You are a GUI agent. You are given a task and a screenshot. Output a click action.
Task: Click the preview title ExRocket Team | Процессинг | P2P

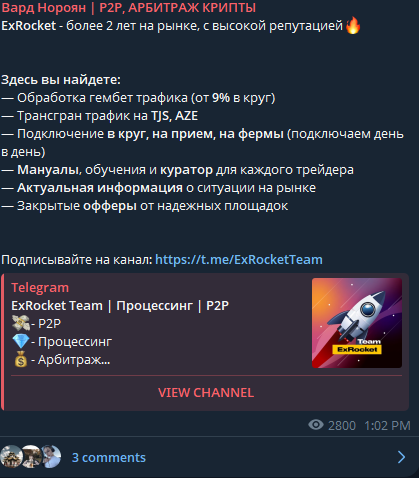pyautogui.click(x=120, y=306)
